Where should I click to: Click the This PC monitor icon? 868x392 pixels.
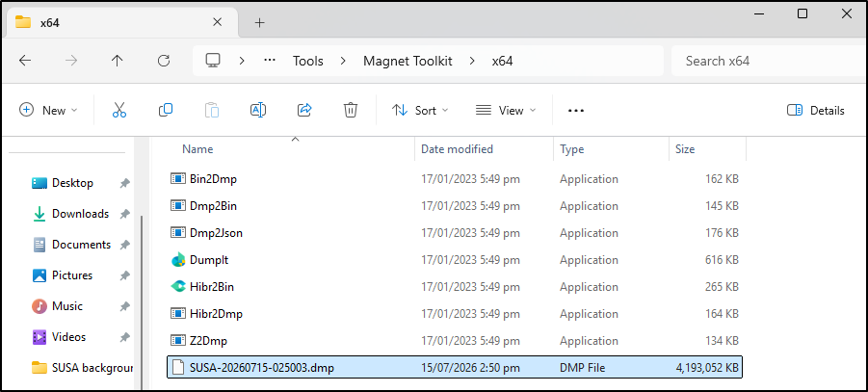coord(213,61)
